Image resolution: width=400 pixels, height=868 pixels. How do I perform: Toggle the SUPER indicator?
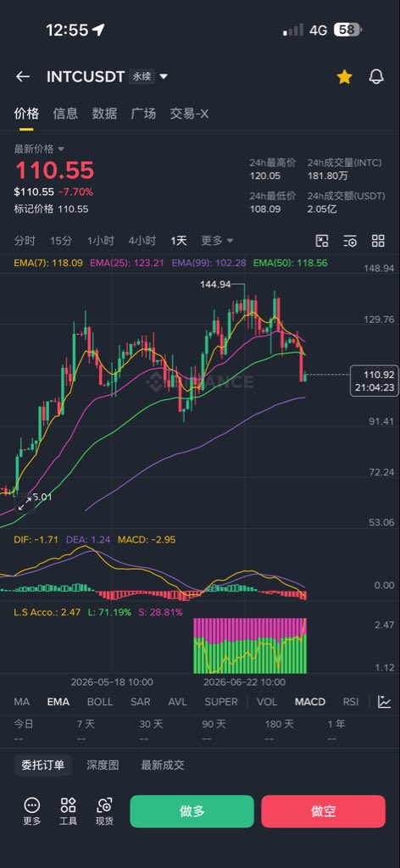coord(220,702)
